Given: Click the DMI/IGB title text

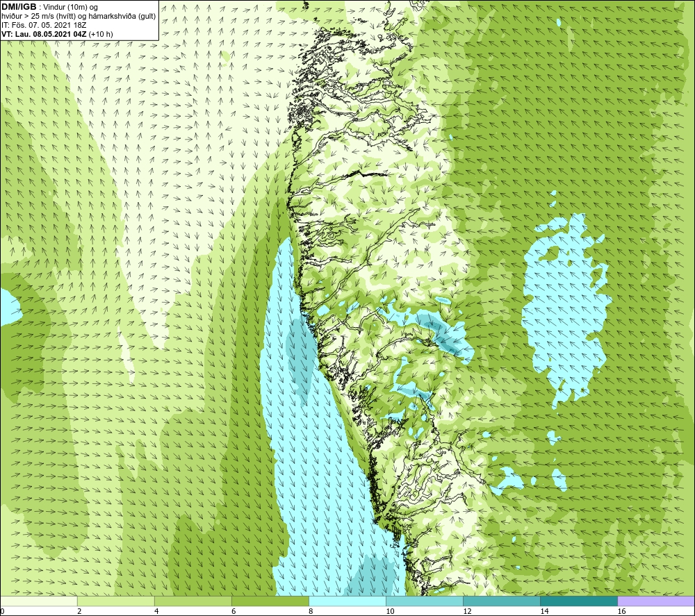Looking at the screenshot, I should (19, 7).
